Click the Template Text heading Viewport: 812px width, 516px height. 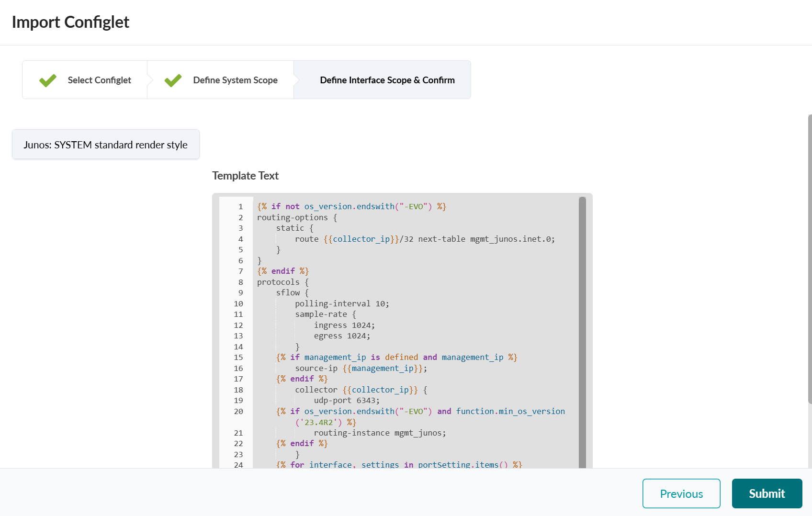(245, 176)
